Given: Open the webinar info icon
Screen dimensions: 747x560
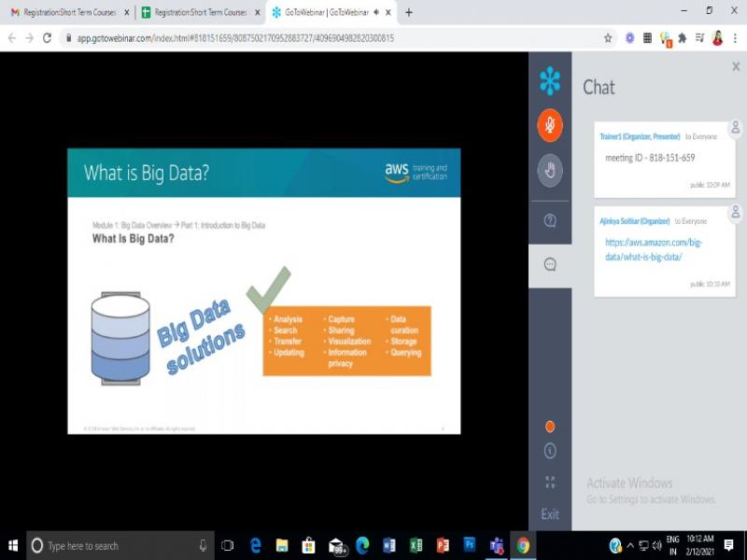Looking at the screenshot, I should [550, 451].
